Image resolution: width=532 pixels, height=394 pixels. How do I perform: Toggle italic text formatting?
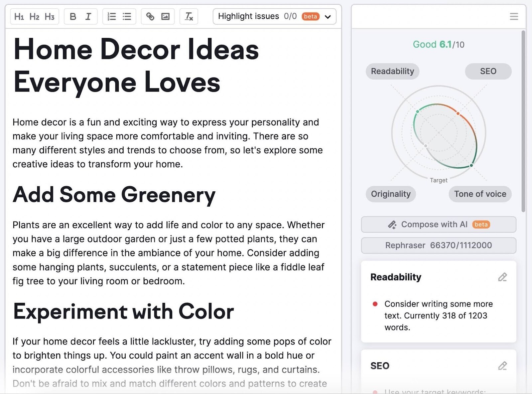click(x=88, y=17)
